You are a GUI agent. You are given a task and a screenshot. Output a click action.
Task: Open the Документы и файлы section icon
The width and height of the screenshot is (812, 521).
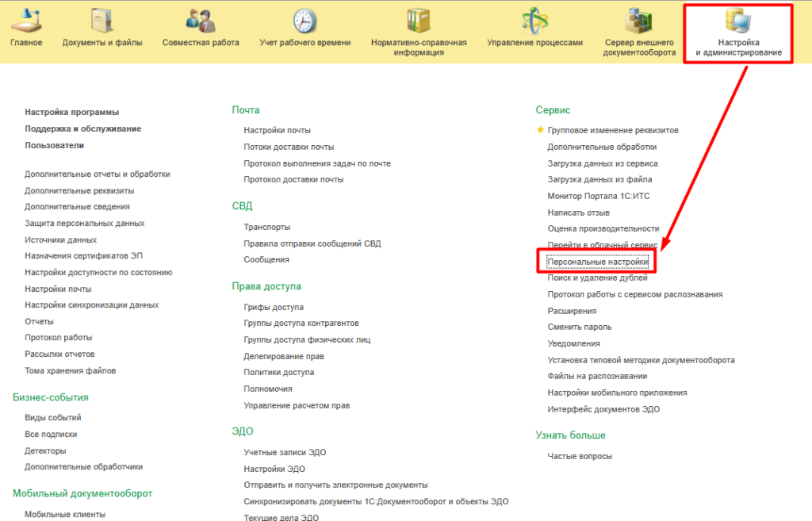tap(102, 21)
